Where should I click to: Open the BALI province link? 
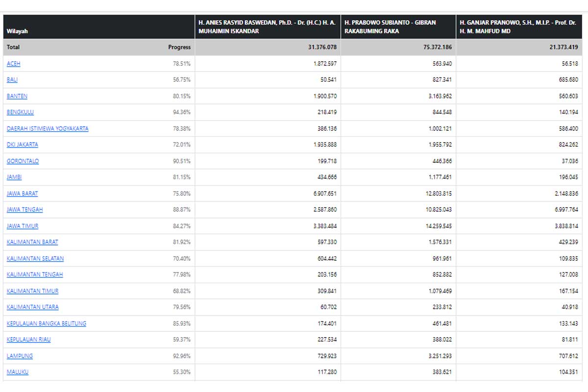click(x=12, y=80)
